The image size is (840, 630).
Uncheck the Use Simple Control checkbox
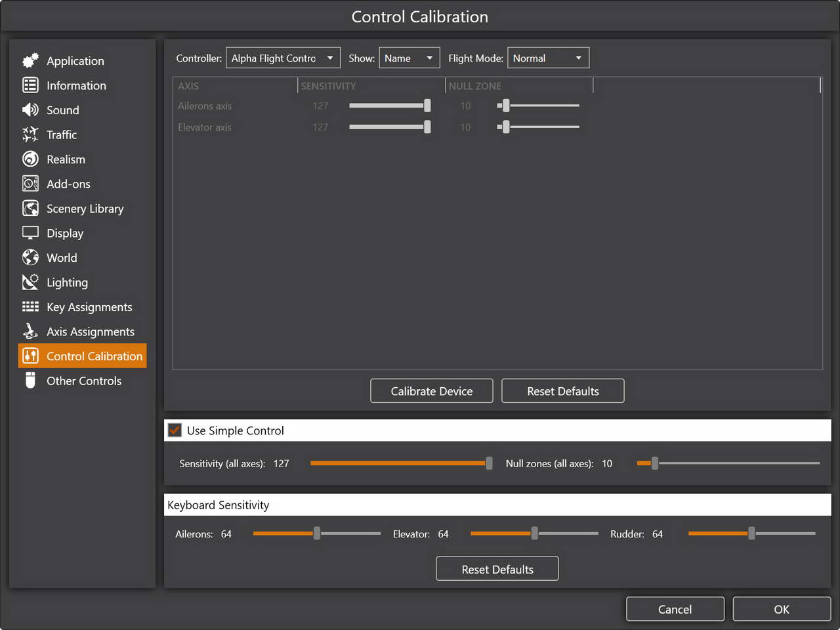[x=175, y=430]
